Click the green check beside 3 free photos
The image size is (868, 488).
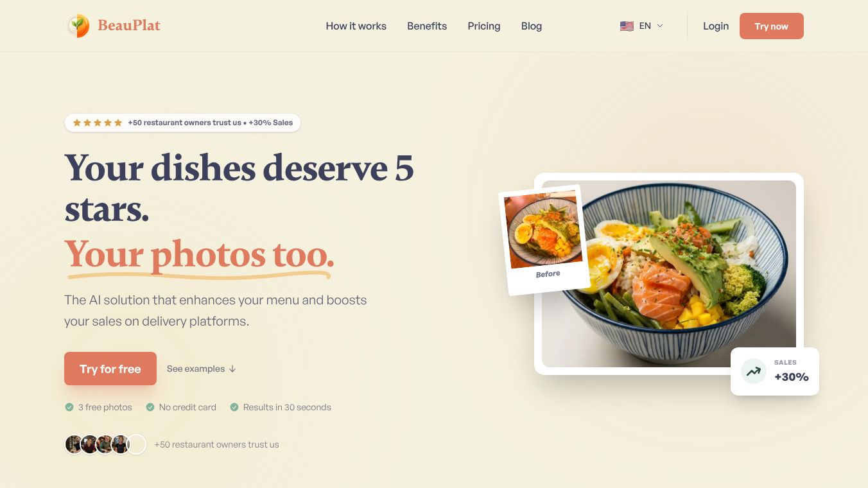pos(69,407)
